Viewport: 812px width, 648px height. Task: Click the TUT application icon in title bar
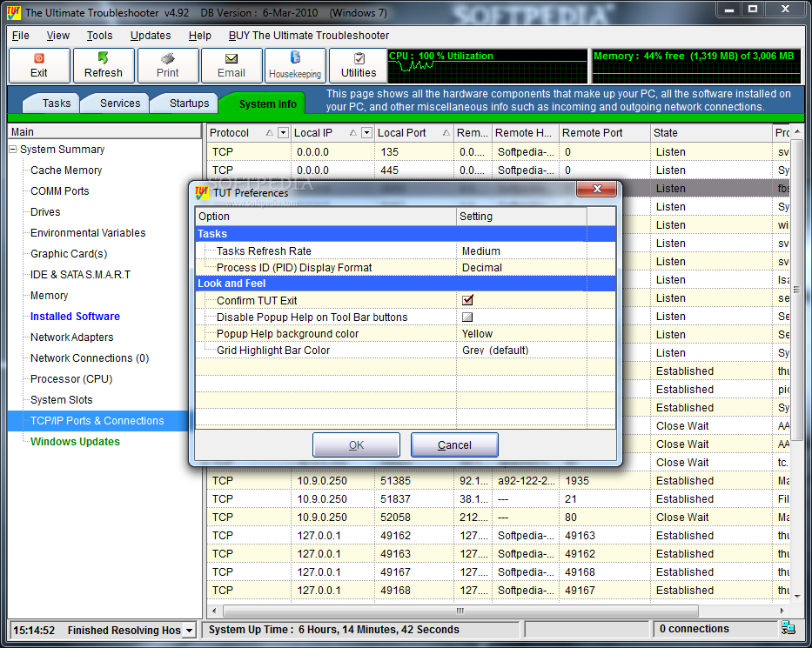coord(13,12)
